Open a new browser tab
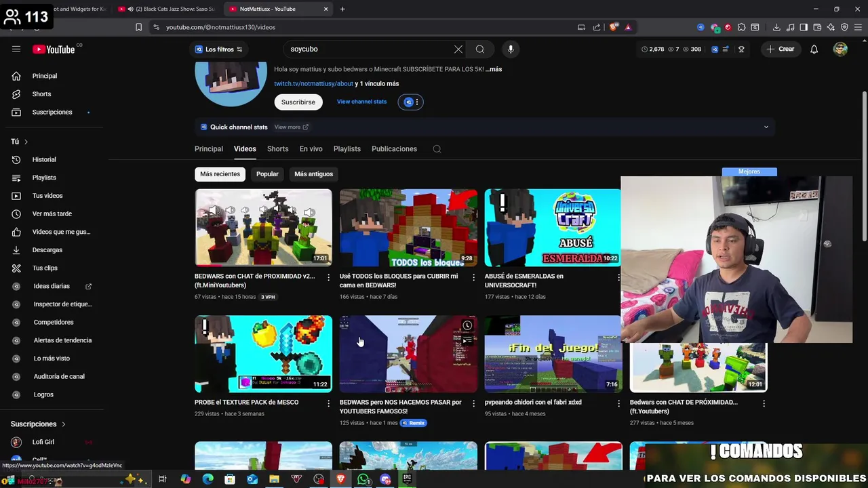This screenshot has width=868, height=488. pos(342,9)
